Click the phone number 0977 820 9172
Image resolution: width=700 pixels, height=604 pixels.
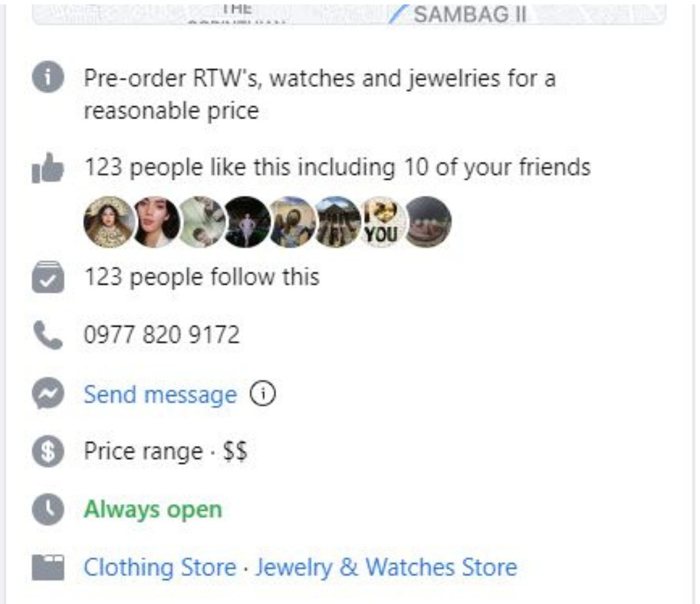point(162,336)
